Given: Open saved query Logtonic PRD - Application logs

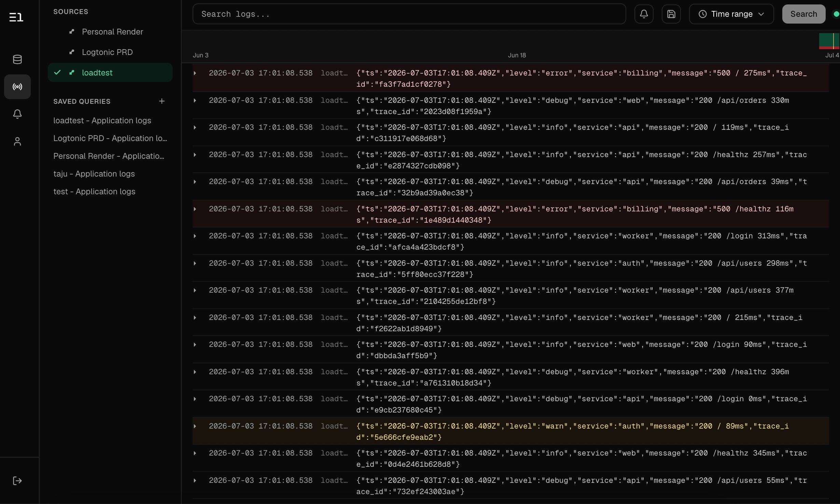Looking at the screenshot, I should coord(110,138).
